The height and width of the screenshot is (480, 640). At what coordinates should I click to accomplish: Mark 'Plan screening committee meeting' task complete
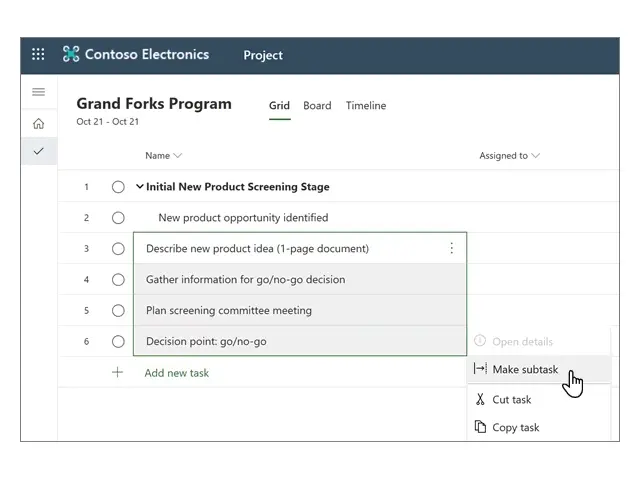tap(118, 310)
